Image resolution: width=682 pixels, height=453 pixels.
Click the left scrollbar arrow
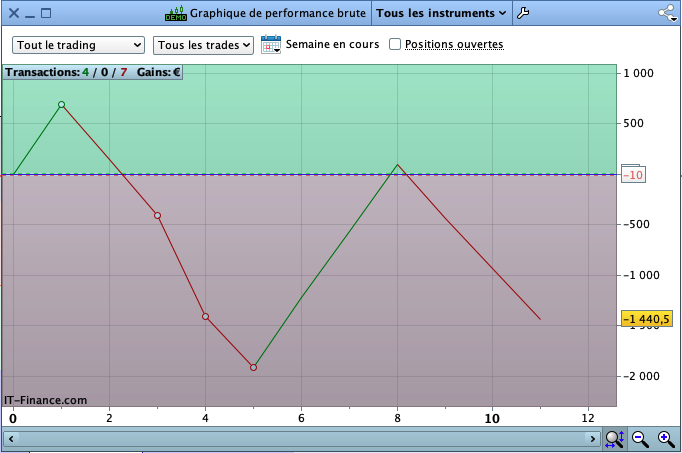click(x=11, y=439)
